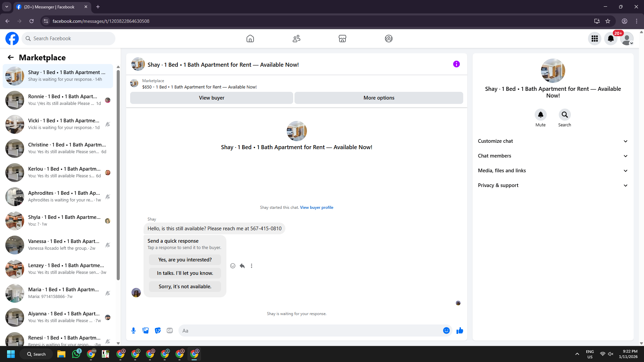Open Kerlou's apartment chat
The height and width of the screenshot is (362, 644).
pyautogui.click(x=58, y=173)
